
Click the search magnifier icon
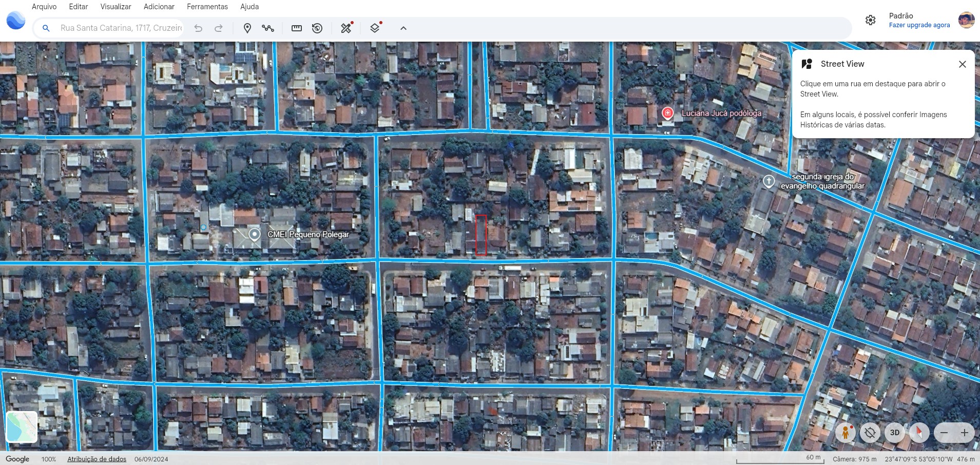[46, 28]
